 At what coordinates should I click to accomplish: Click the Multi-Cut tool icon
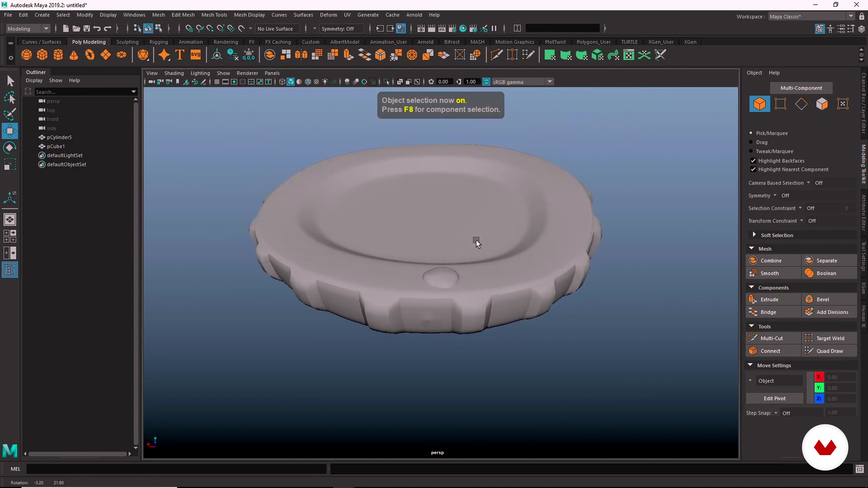753,338
